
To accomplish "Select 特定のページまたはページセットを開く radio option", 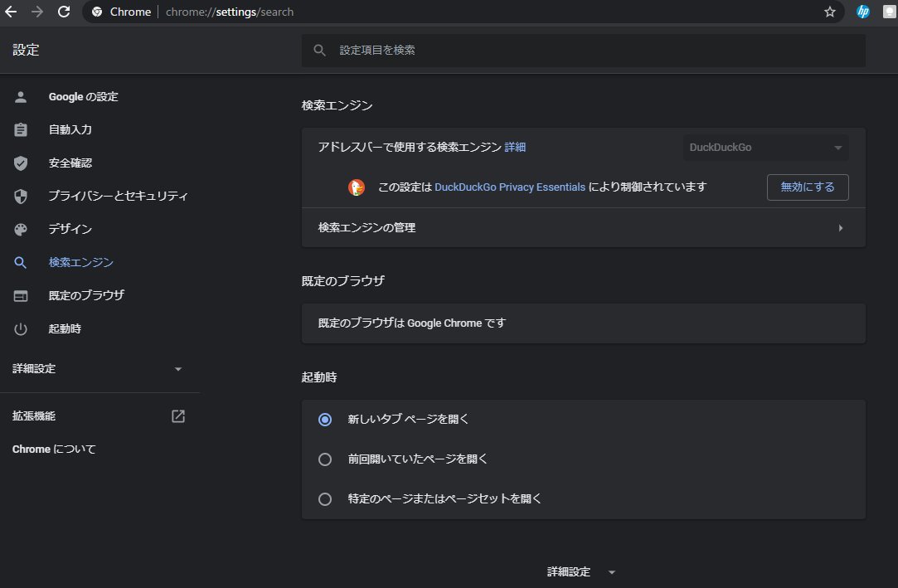I will [x=325, y=498].
